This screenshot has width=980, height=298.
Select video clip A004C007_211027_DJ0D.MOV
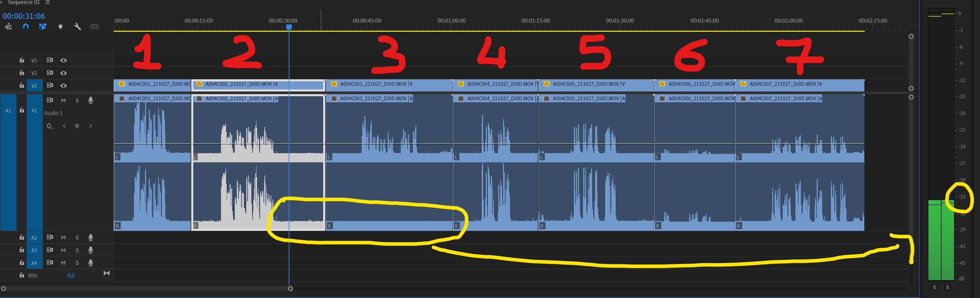pos(800,85)
